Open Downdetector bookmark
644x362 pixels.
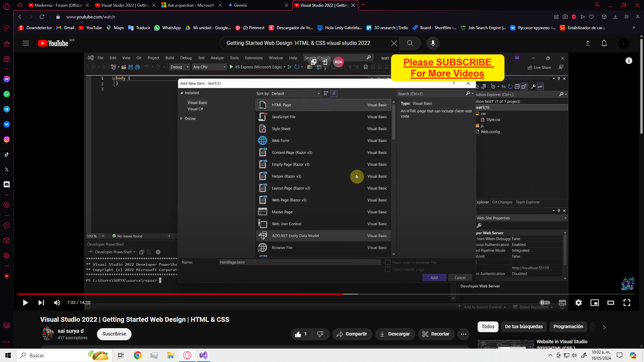click(x=36, y=28)
